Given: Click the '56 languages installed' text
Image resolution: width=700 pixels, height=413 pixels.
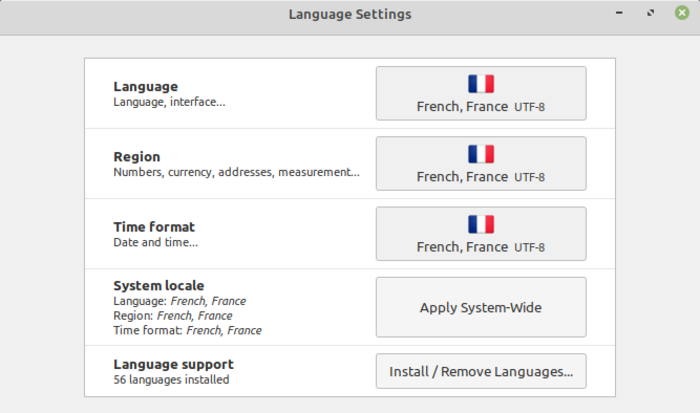Looking at the screenshot, I should point(171,379).
